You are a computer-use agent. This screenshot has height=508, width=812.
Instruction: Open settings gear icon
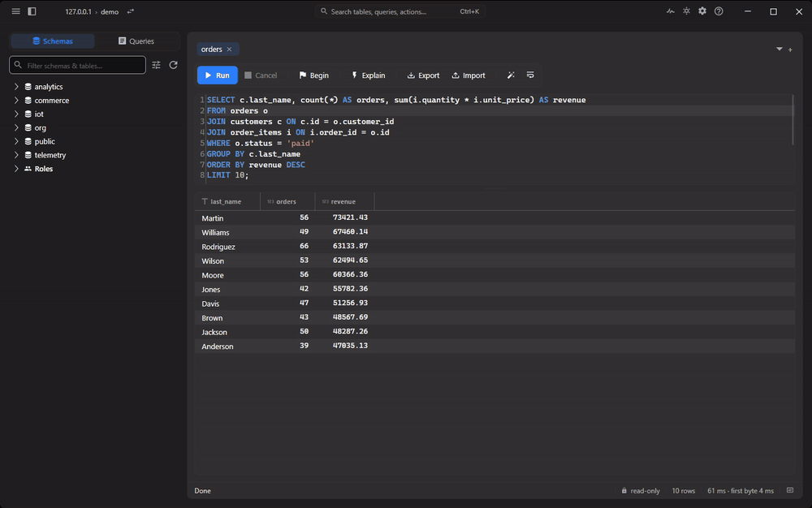[702, 11]
